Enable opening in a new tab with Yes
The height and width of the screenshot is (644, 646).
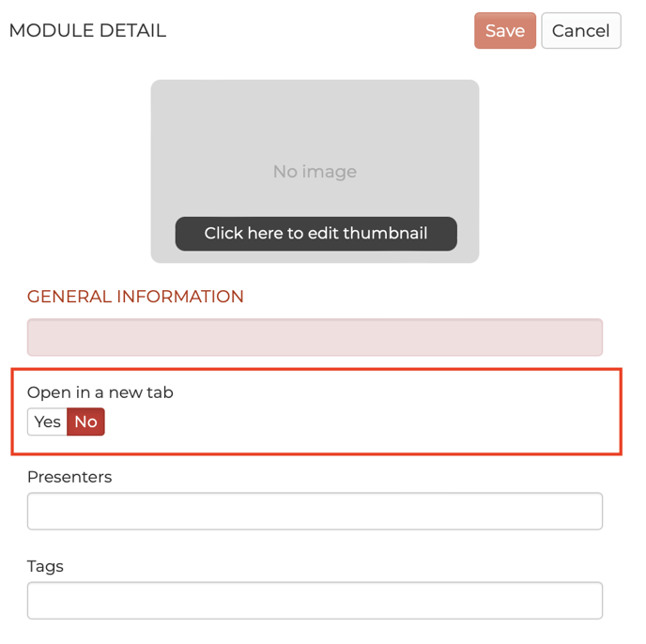coord(47,422)
